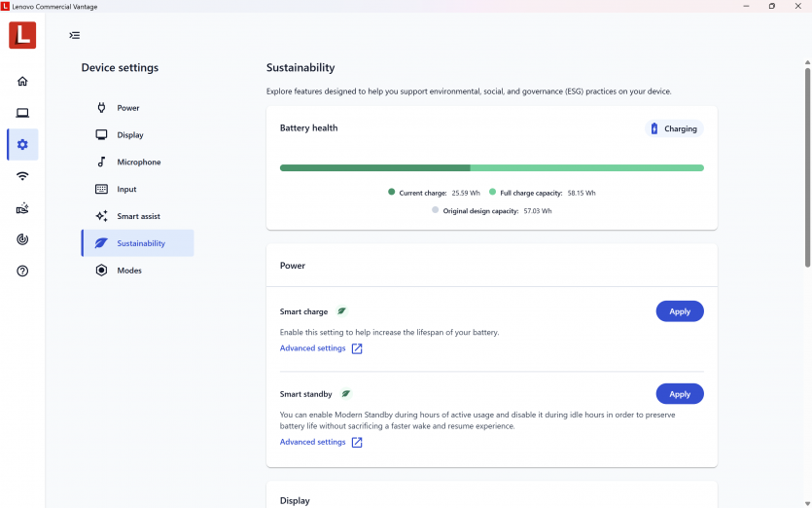The height and width of the screenshot is (508, 812).
Task: Go to Display device settings
Action: (130, 135)
